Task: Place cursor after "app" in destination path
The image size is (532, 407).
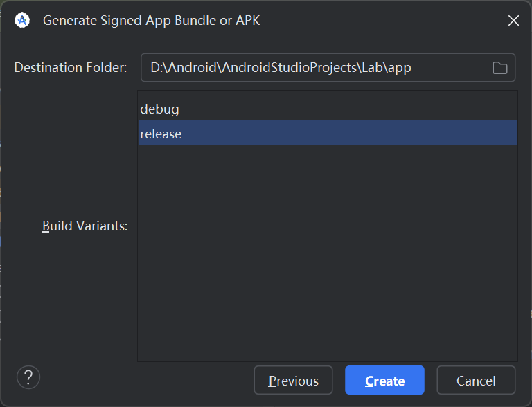Action: (413, 68)
